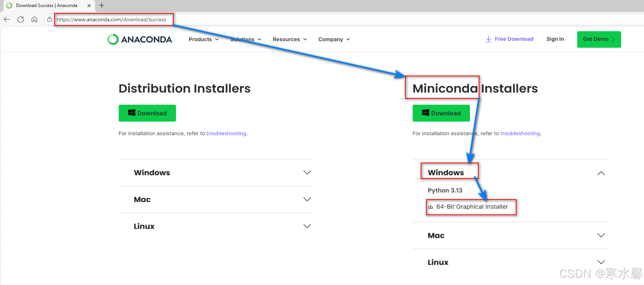Click Download under Distribution Installers
This screenshot has width=644, height=285.
coord(147,113)
